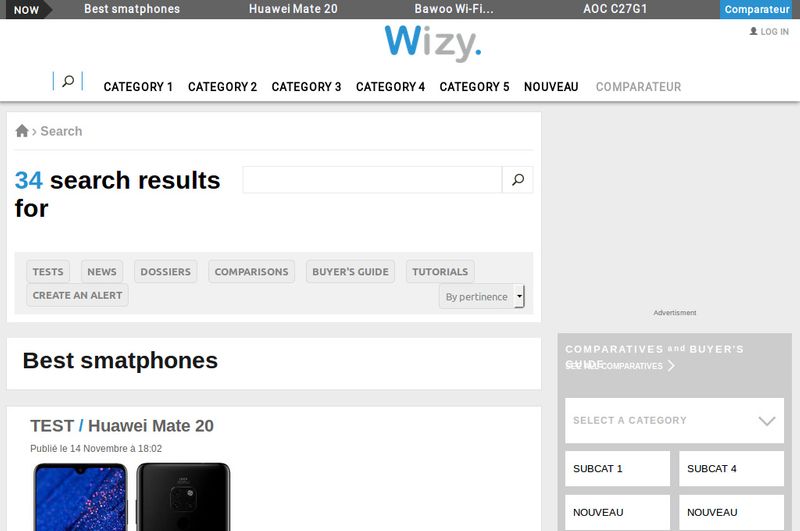This screenshot has width=800, height=531.
Task: Filter results by Tests
Action: pos(48,271)
